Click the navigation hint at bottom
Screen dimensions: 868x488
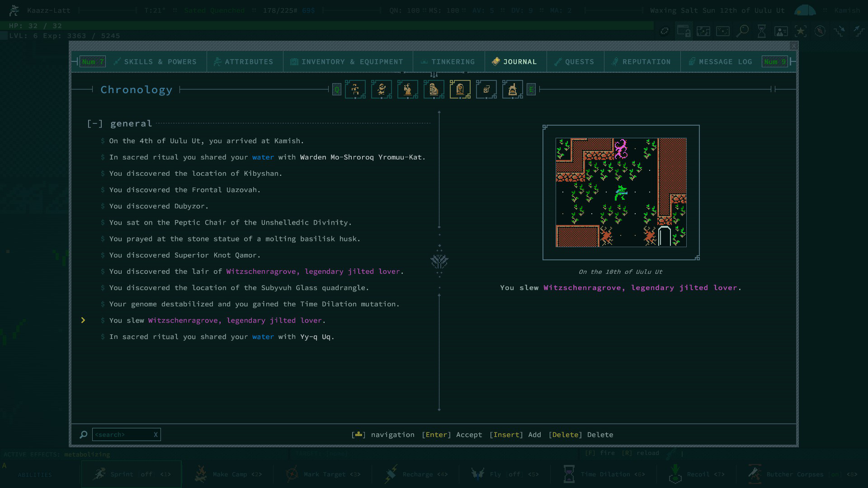pyautogui.click(x=383, y=435)
